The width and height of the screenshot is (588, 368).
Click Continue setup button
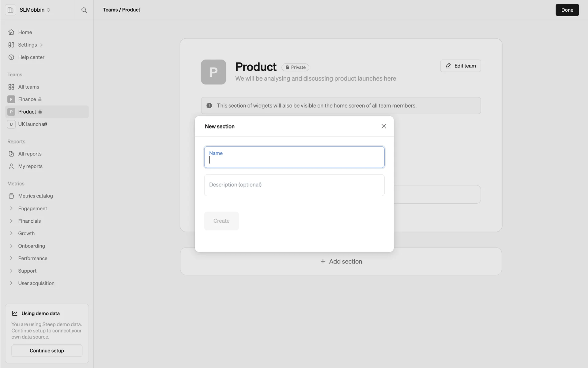point(47,351)
